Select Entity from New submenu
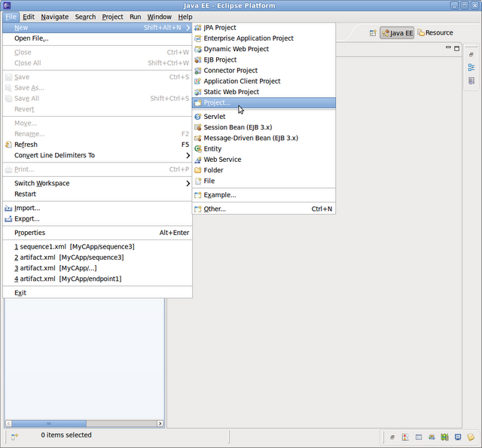This screenshot has height=448, width=482. pos(264,149)
